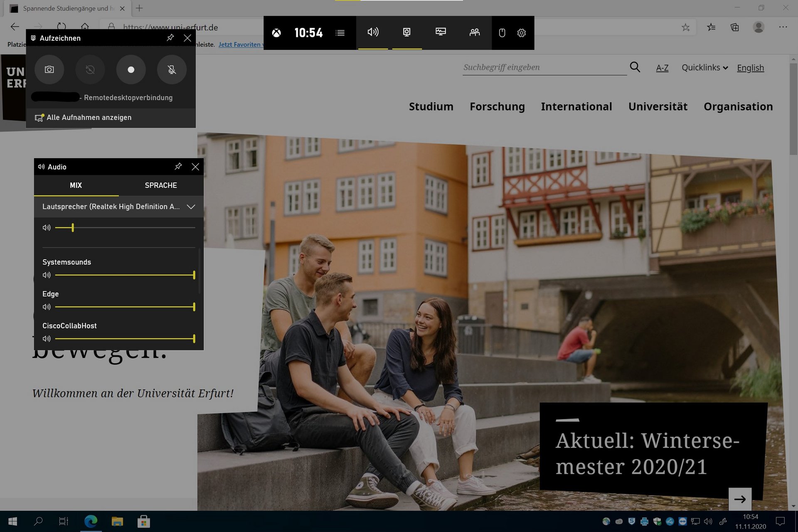The width and height of the screenshot is (798, 532).
Task: Toggle the Capture widget in Game Bar
Action: [406, 32]
